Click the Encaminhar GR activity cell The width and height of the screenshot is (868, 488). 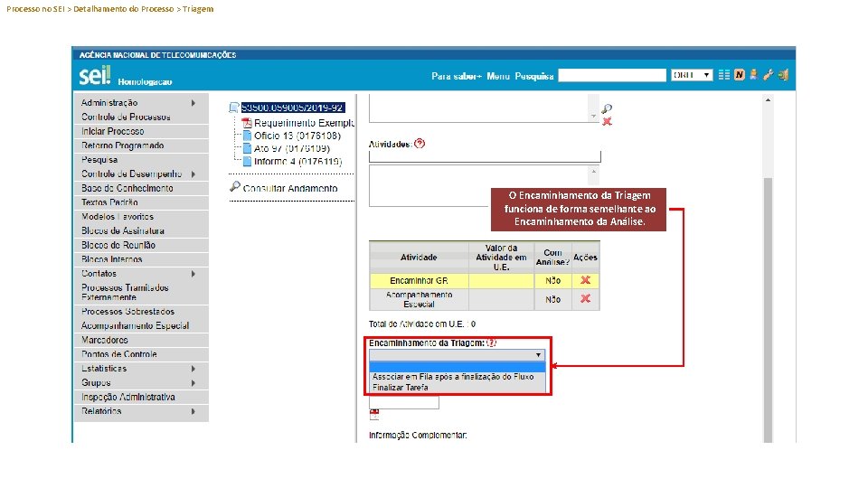coord(419,280)
